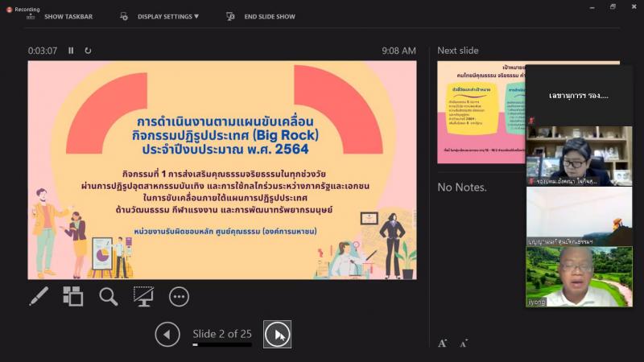Click the End Slide Show icon
Screen dimensions: 644x362
(x=230, y=16)
